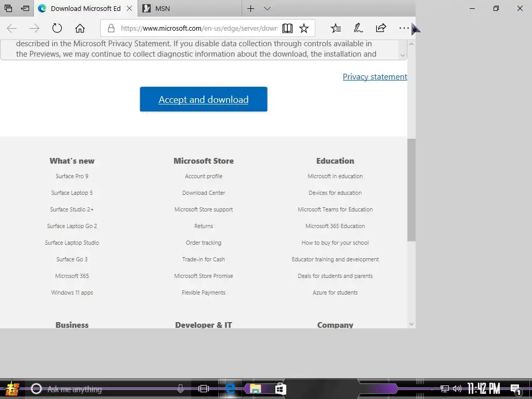Open How to buy for your school
Image resolution: width=532 pixels, height=399 pixels.
335,243
